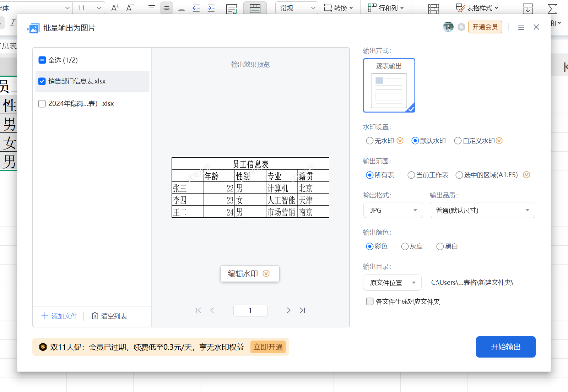Select 选中的区域(A1:E5) range option
The height and width of the screenshot is (392, 568).
pyautogui.click(x=459, y=175)
